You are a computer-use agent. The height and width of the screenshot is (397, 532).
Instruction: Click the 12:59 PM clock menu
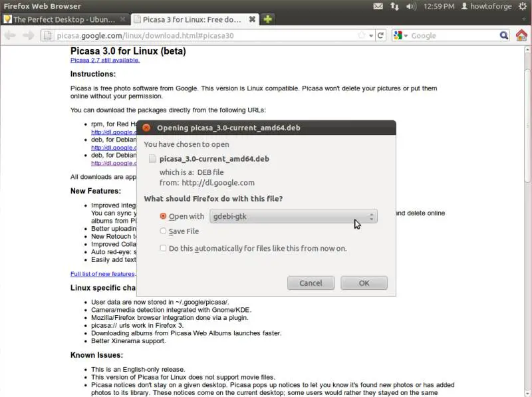pyautogui.click(x=439, y=6)
